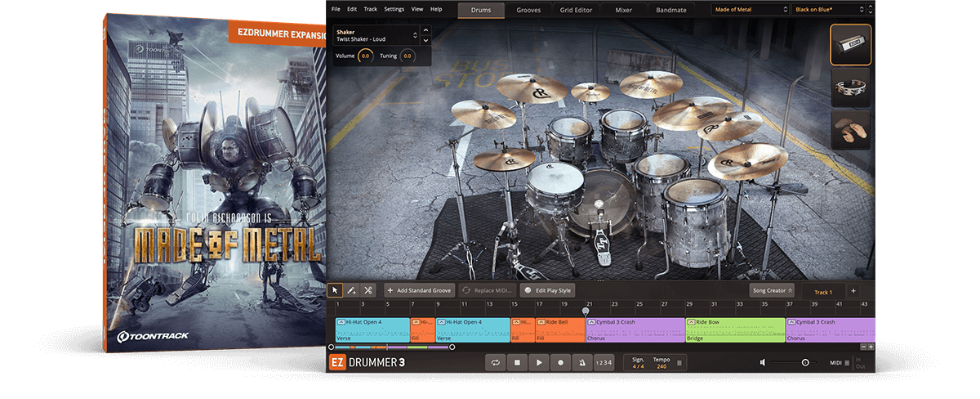Select the tambourine percussion thumbnail
The image size is (980, 399).
850,87
